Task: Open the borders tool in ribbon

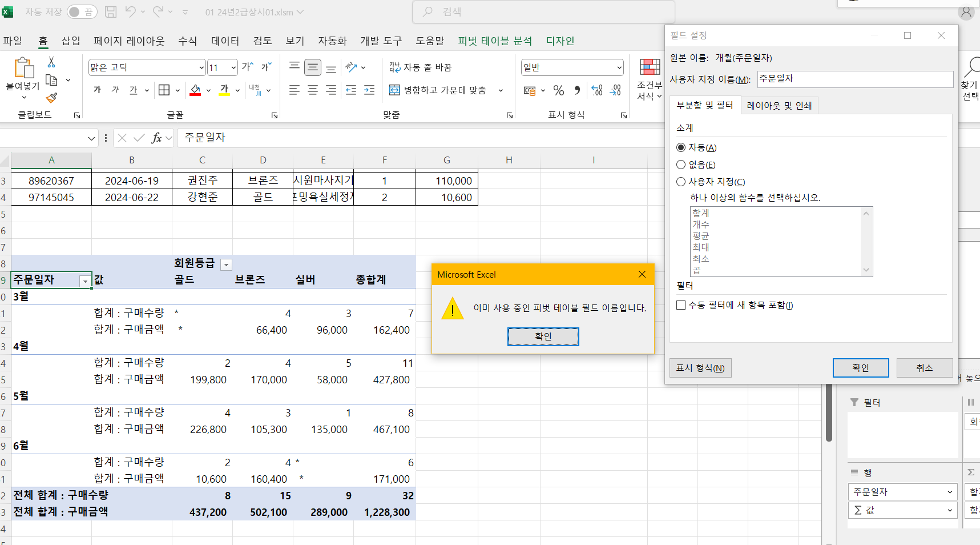Action: 164,90
